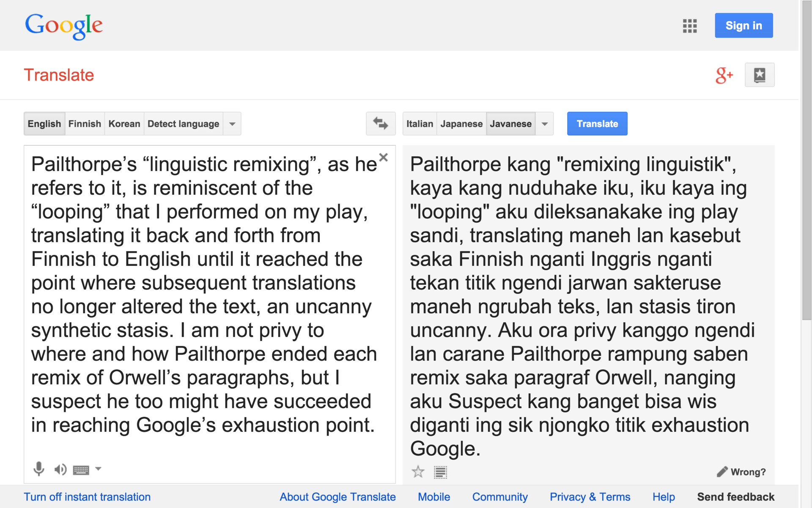Open the Google apps grid icon
Viewport: 812px width, 508px height.
pos(689,26)
